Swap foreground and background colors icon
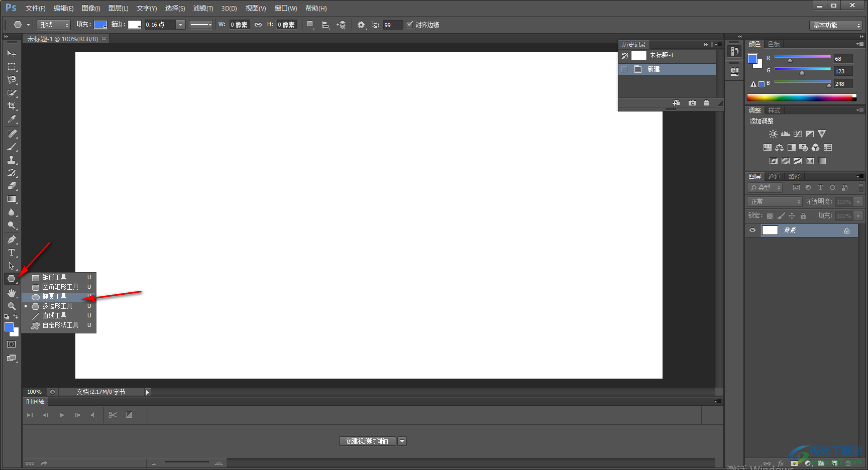The width and height of the screenshot is (868, 470). 16,317
